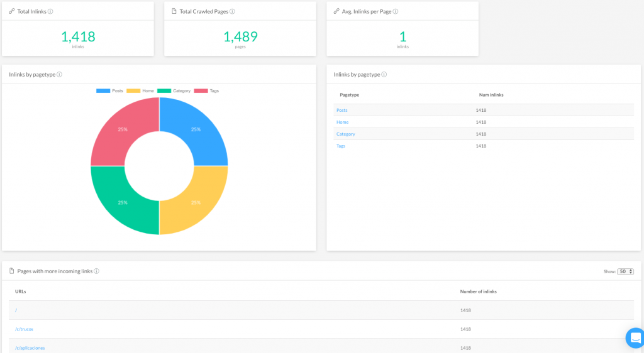
Task: Click the Avg. Inlinks per Page value 1
Action: (403, 37)
